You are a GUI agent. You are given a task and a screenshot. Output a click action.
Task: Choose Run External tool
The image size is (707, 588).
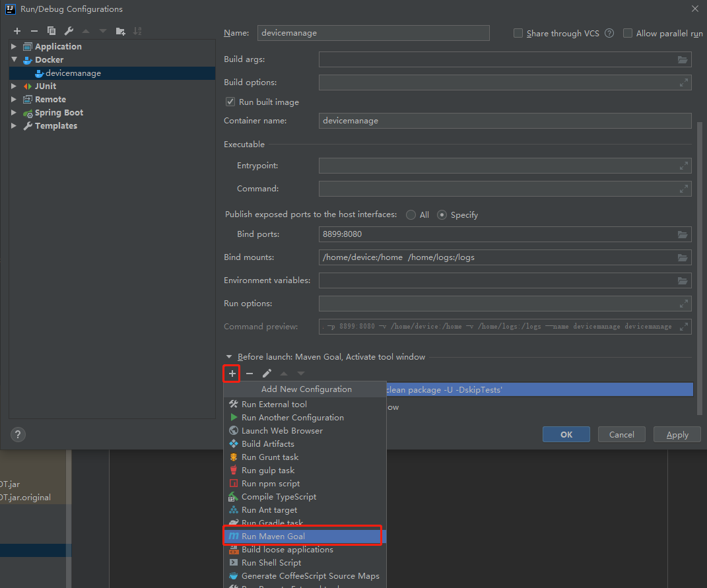pyautogui.click(x=305, y=405)
